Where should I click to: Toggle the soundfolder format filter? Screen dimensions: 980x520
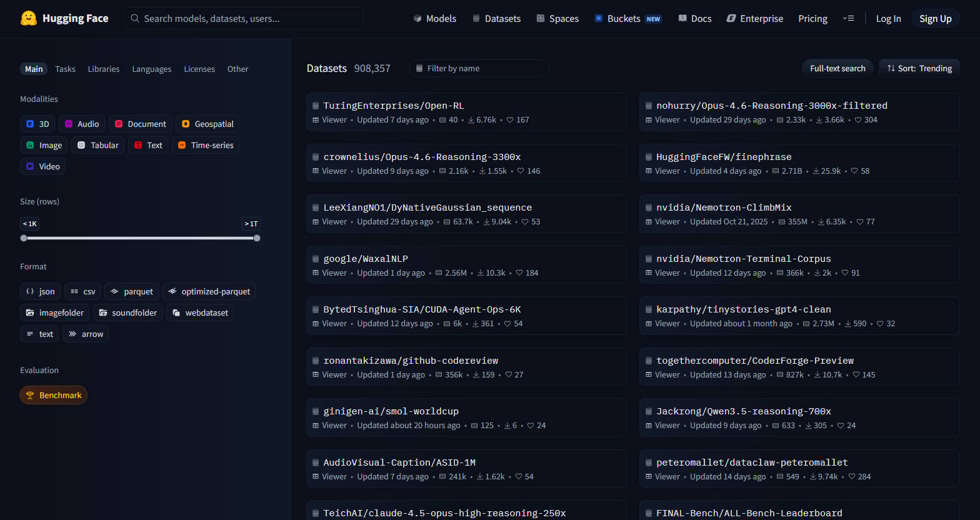[x=128, y=312]
